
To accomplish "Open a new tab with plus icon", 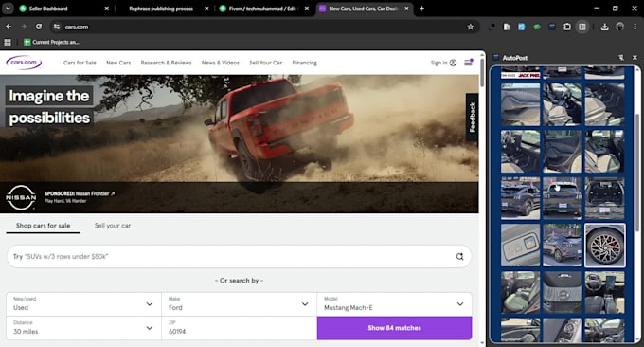I will 421,9.
